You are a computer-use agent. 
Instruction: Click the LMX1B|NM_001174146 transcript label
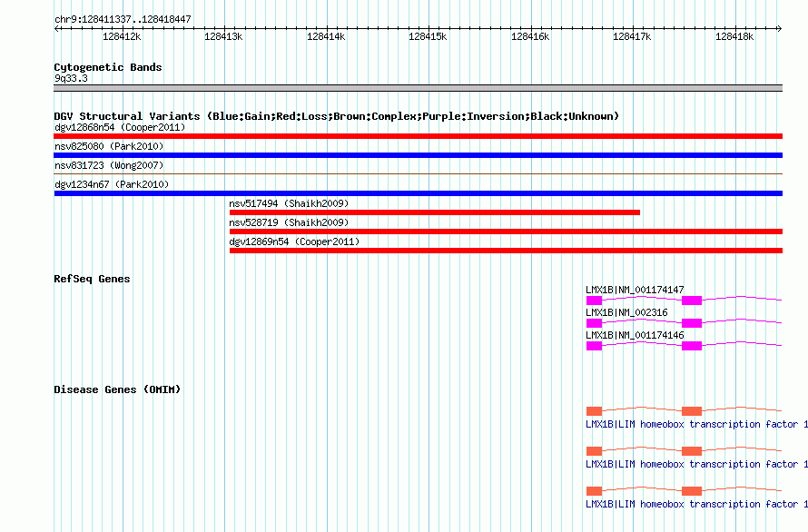pyautogui.click(x=635, y=335)
